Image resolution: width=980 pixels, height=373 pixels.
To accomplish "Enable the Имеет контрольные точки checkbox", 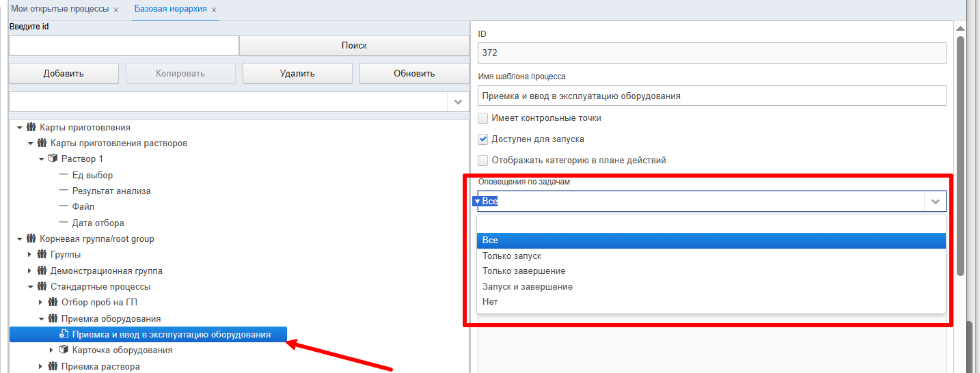I will click(483, 118).
